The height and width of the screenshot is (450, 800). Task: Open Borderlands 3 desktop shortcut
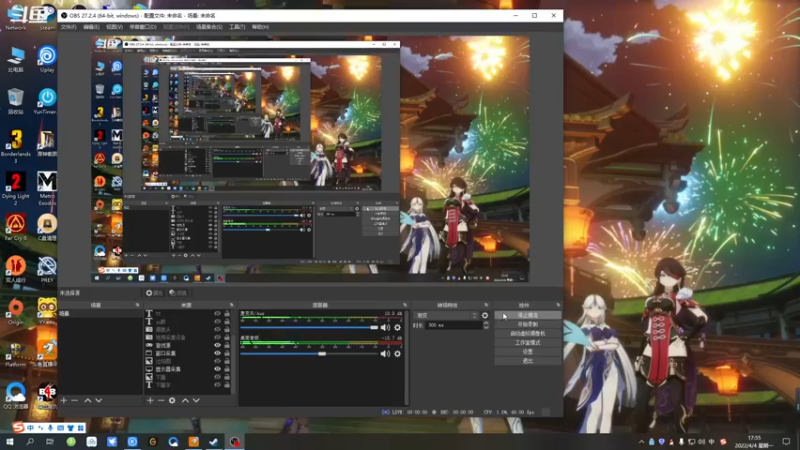pyautogui.click(x=16, y=145)
